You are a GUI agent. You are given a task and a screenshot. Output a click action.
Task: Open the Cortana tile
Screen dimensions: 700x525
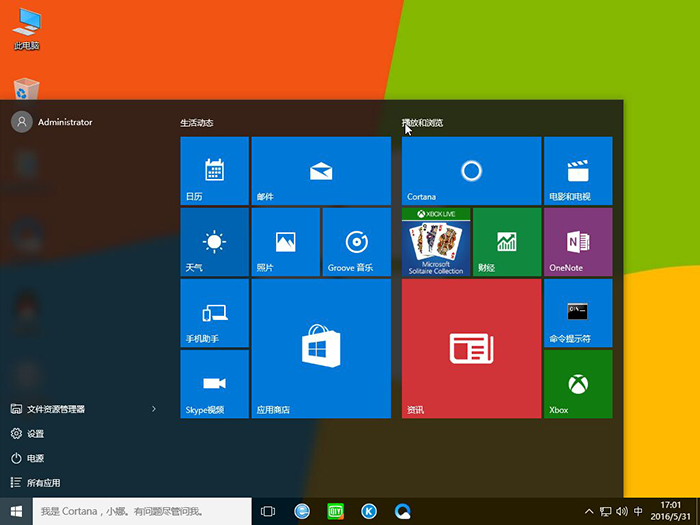[471, 171]
